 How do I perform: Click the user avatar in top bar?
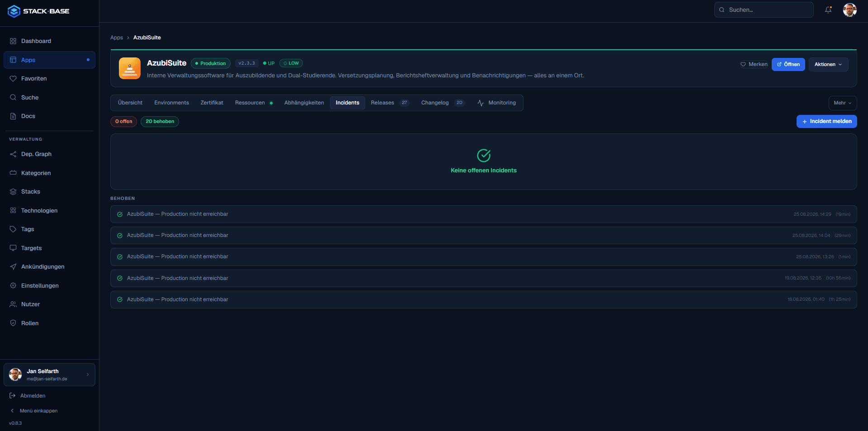tap(850, 10)
